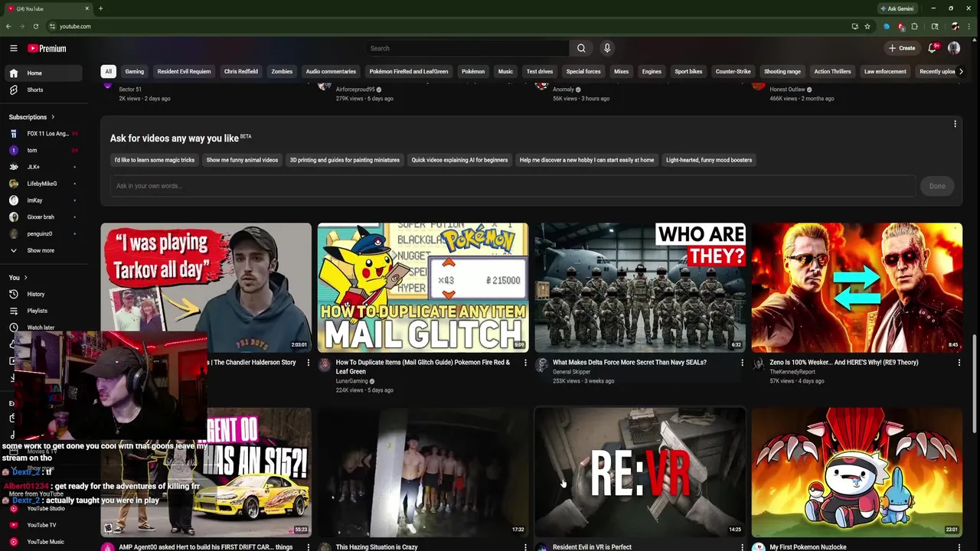Click the search magnifier button

[x=581, y=48]
